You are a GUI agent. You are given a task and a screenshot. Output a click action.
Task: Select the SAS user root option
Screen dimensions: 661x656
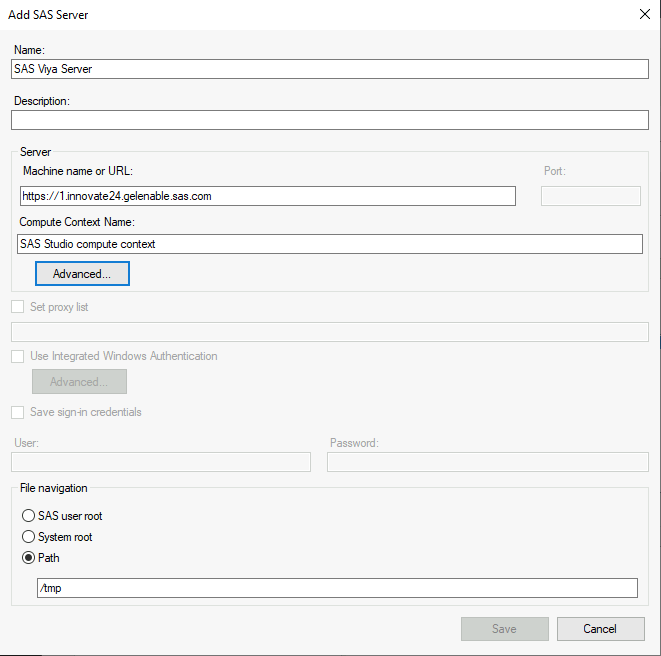tap(29, 516)
